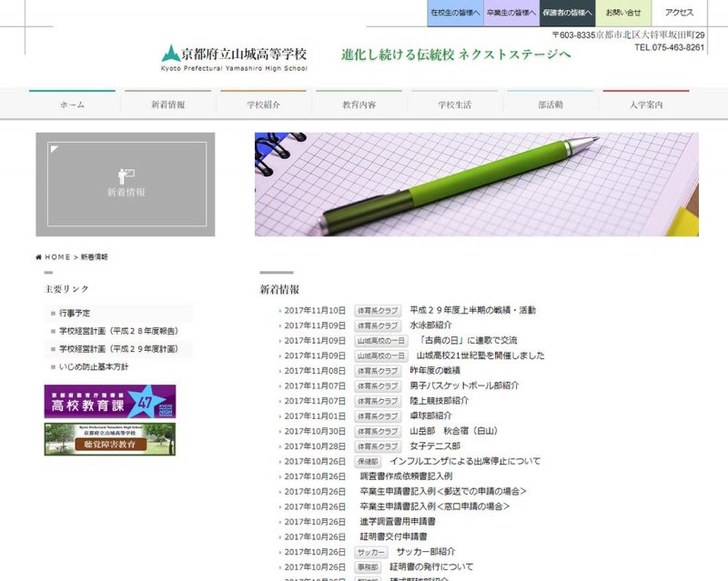Open the いじめ防止基本方針 link
This screenshot has width=728, height=581.
[x=94, y=366]
